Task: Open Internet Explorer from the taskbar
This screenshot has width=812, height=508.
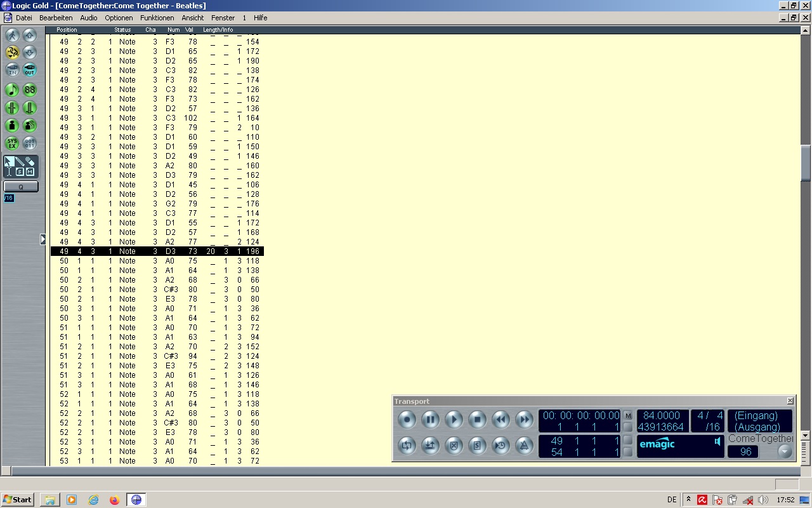Action: click(x=93, y=500)
